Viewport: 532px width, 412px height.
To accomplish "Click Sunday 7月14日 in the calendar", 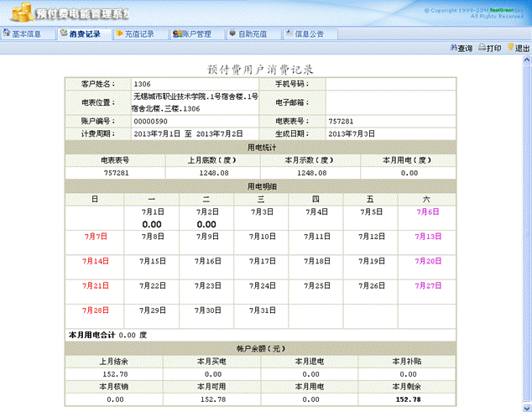I will pos(96,261).
